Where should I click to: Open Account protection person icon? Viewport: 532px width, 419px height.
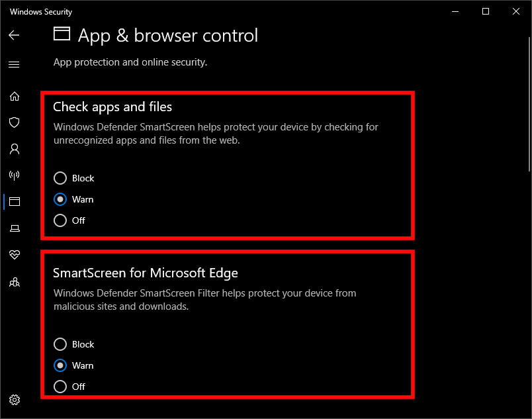point(14,149)
